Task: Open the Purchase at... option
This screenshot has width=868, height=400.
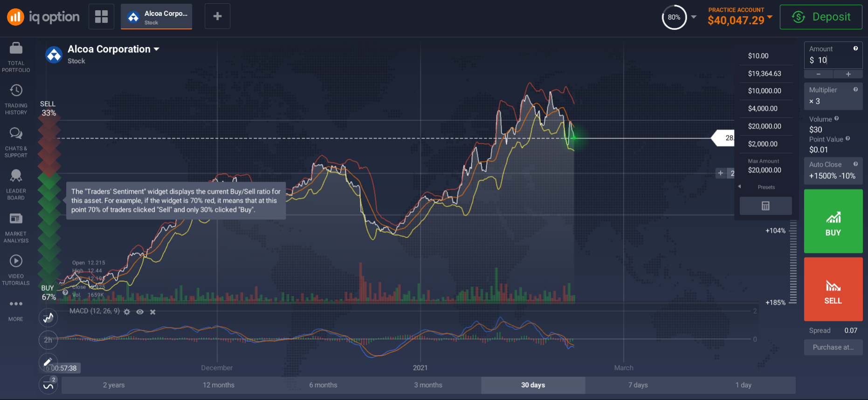Action: [x=833, y=347]
